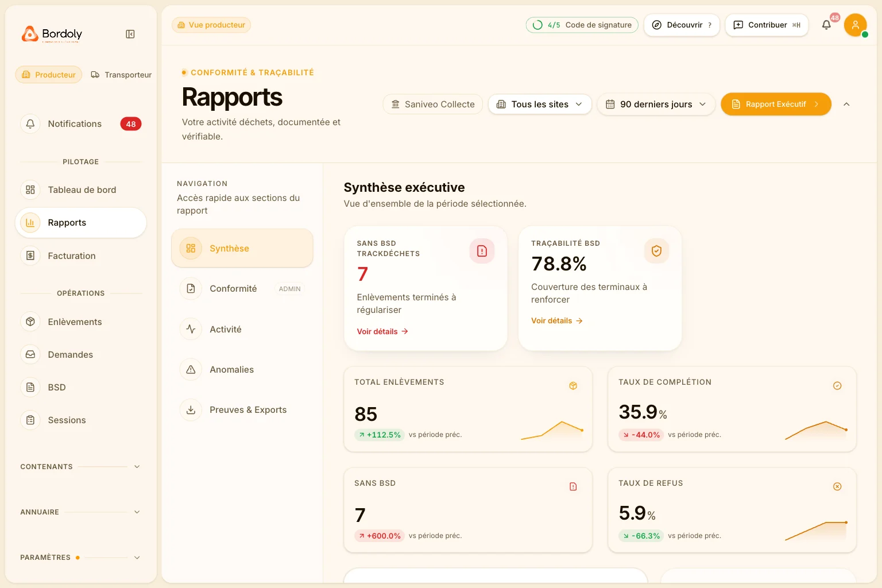Expand the Contenants section
The height and width of the screenshot is (588, 882).
coord(80,466)
